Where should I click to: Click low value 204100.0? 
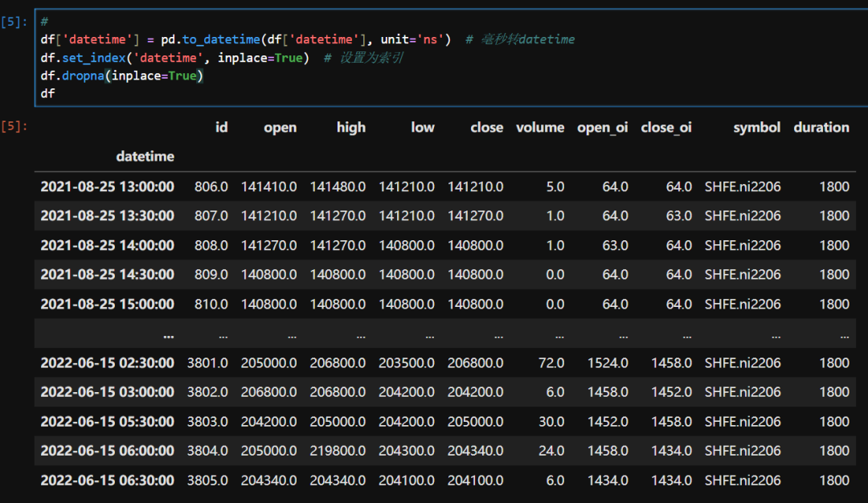click(407, 481)
